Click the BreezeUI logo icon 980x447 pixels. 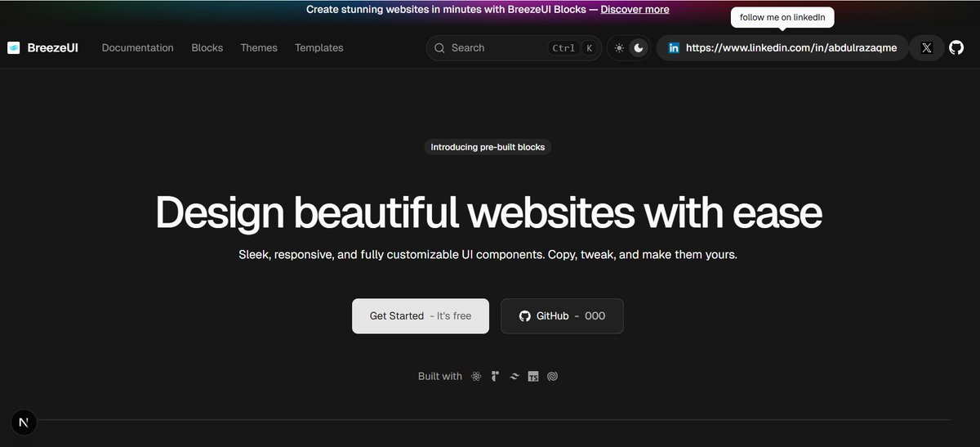click(14, 48)
